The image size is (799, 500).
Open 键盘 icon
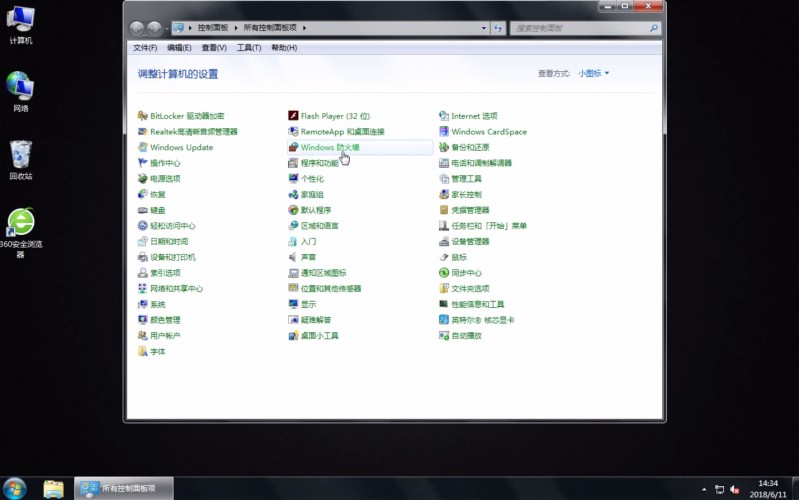pos(143,210)
